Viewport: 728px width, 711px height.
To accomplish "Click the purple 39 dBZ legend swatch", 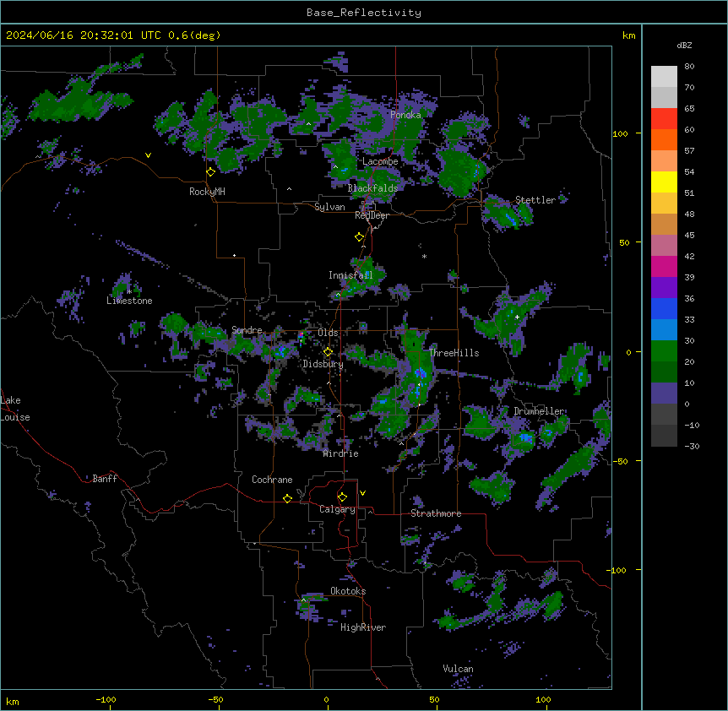I will point(664,287).
